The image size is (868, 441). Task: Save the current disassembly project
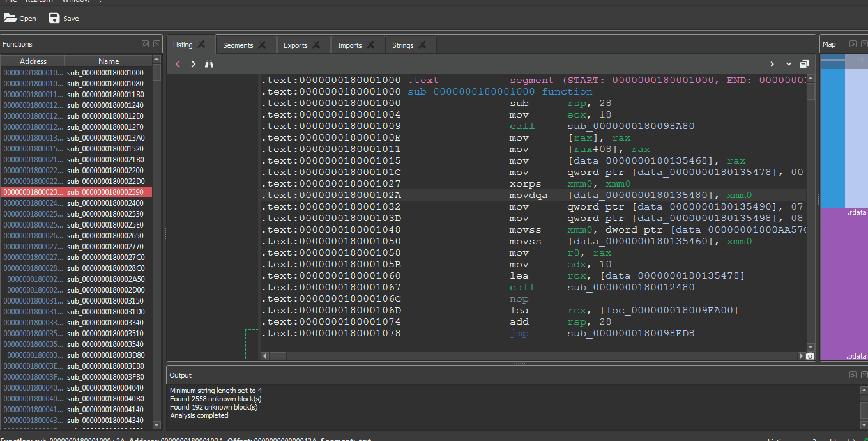pyautogui.click(x=63, y=19)
